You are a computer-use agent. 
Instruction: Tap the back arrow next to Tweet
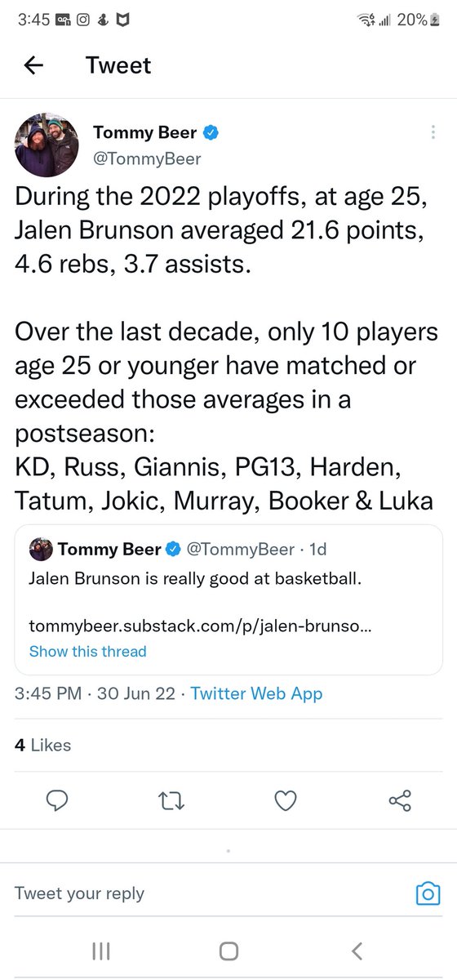33,65
